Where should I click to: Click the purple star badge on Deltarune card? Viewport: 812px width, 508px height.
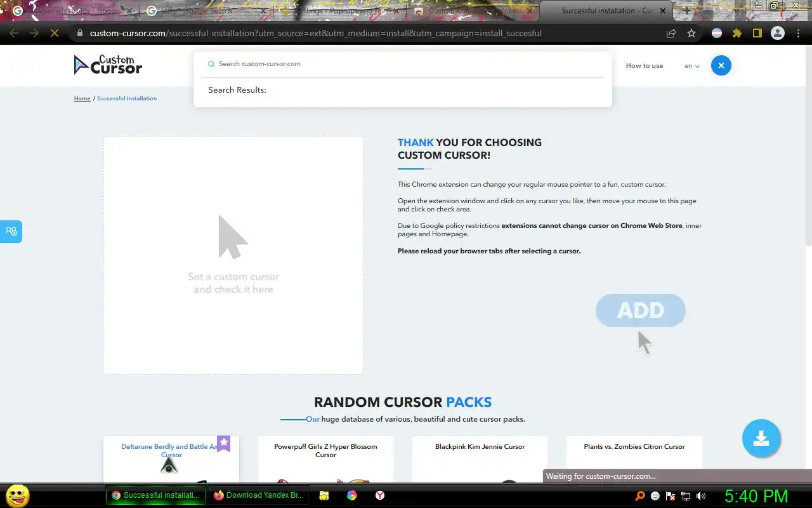tap(223, 443)
